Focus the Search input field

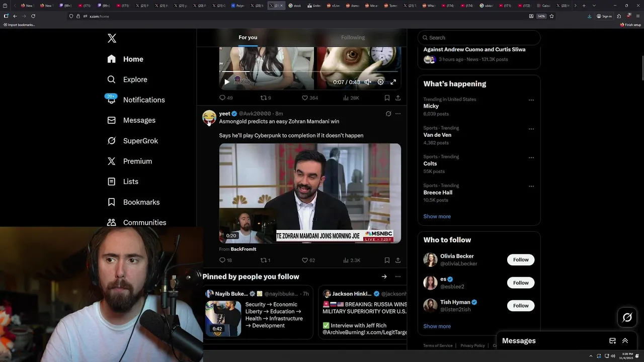coord(479,38)
